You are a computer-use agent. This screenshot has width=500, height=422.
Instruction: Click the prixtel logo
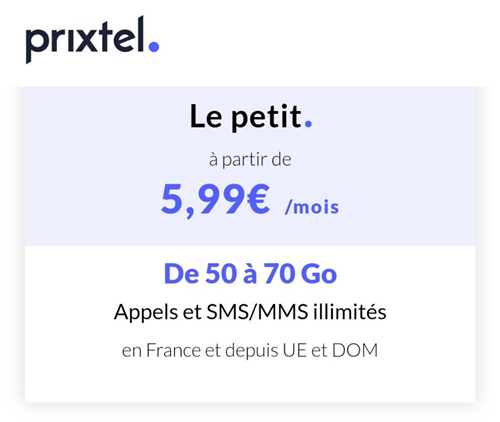pos(92,39)
